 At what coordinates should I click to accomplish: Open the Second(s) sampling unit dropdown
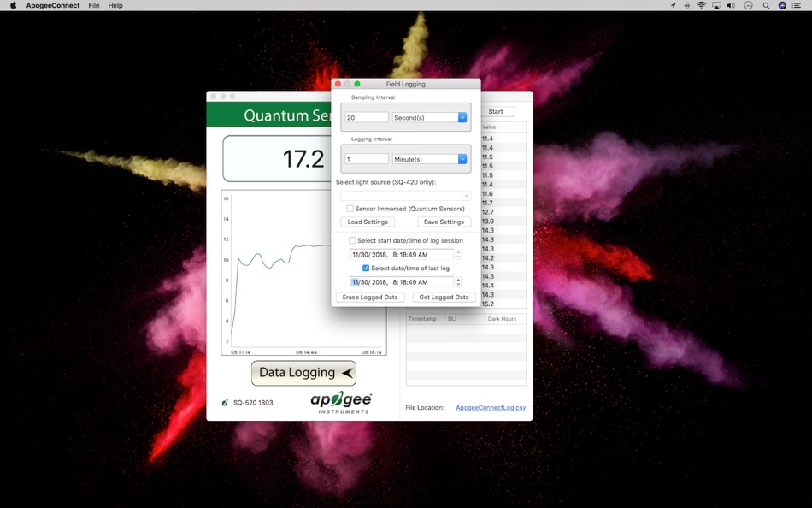pos(429,118)
